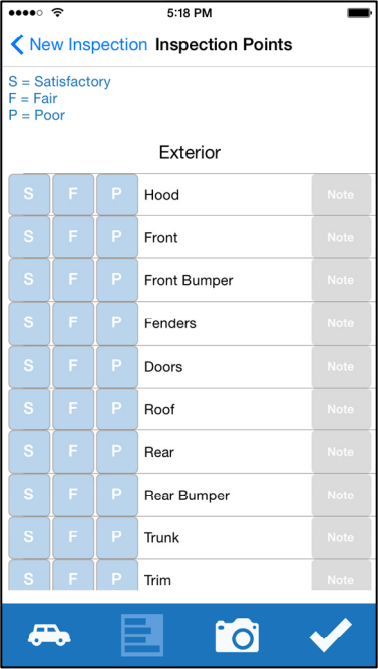The height and width of the screenshot is (669, 378).
Task: Mark Rear as Fair
Action: point(73,452)
